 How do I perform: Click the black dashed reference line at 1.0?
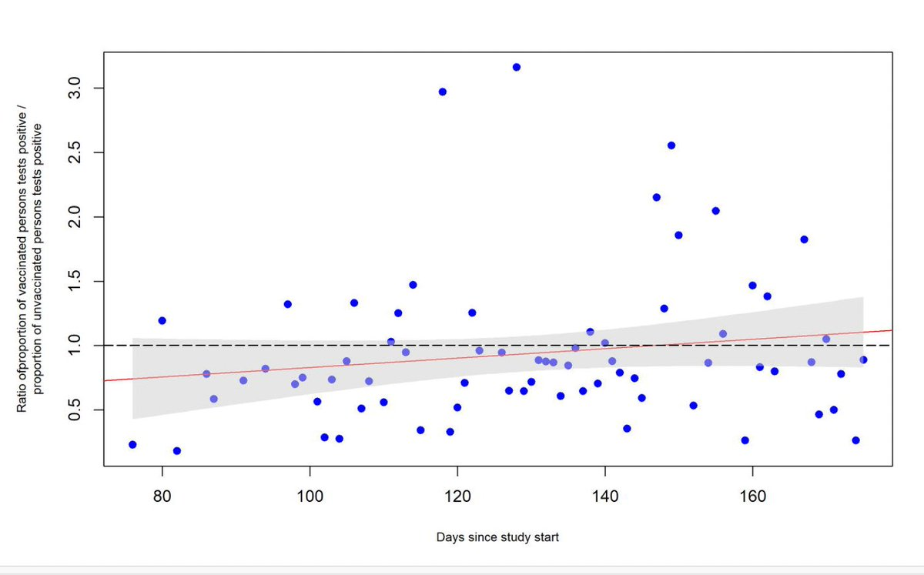tap(231, 346)
